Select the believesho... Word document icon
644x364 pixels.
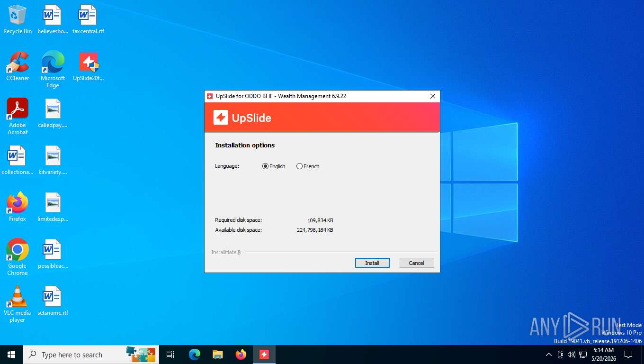53,20
